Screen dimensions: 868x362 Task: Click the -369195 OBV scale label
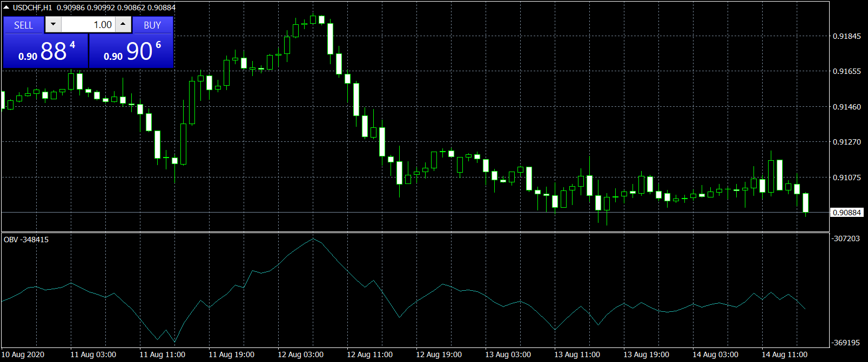pos(846,343)
